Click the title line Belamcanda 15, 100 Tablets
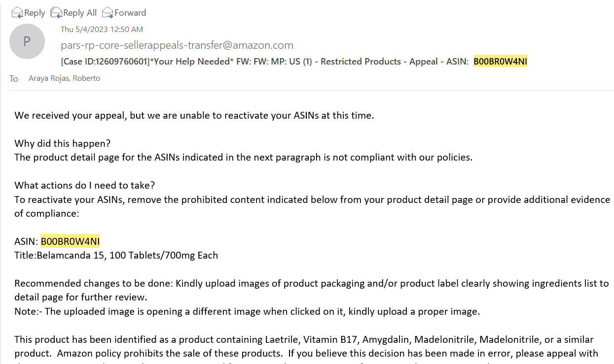 click(x=116, y=255)
